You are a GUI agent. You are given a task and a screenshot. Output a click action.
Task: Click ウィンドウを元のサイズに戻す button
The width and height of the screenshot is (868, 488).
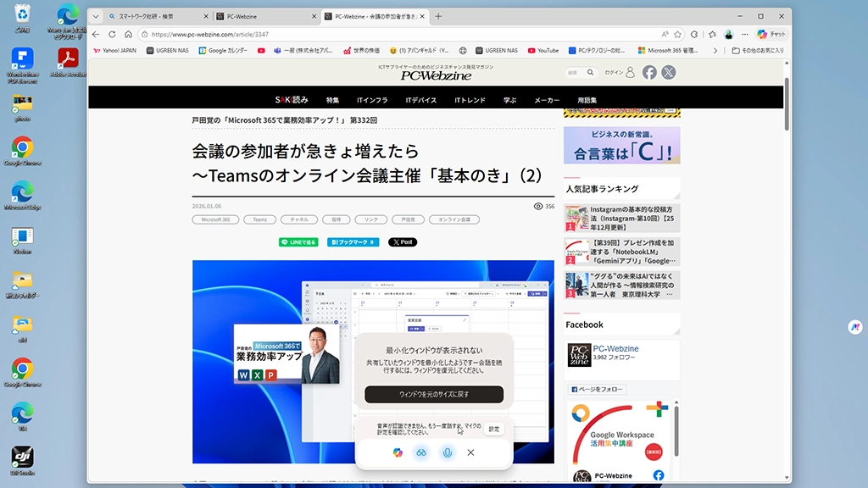click(434, 395)
